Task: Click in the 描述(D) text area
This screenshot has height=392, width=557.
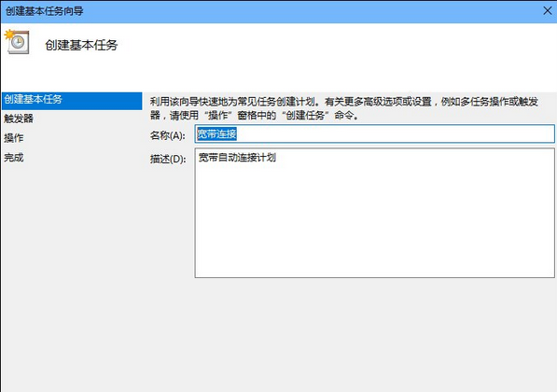Action: 374,213
